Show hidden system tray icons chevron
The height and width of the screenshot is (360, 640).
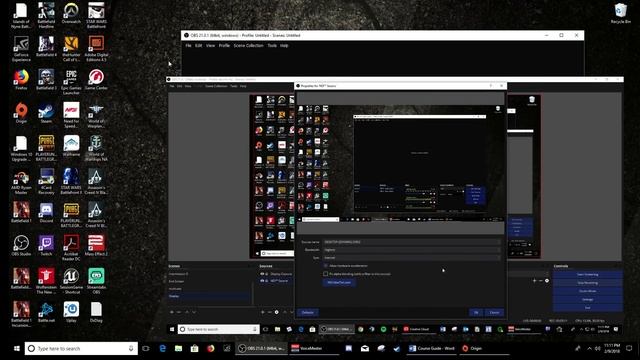click(589, 349)
